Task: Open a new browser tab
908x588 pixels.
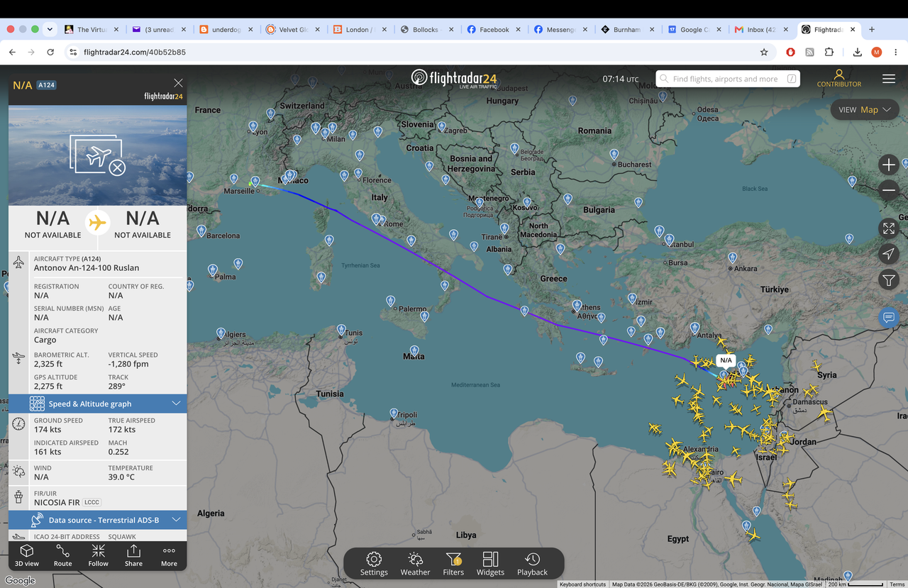Action: (872, 30)
